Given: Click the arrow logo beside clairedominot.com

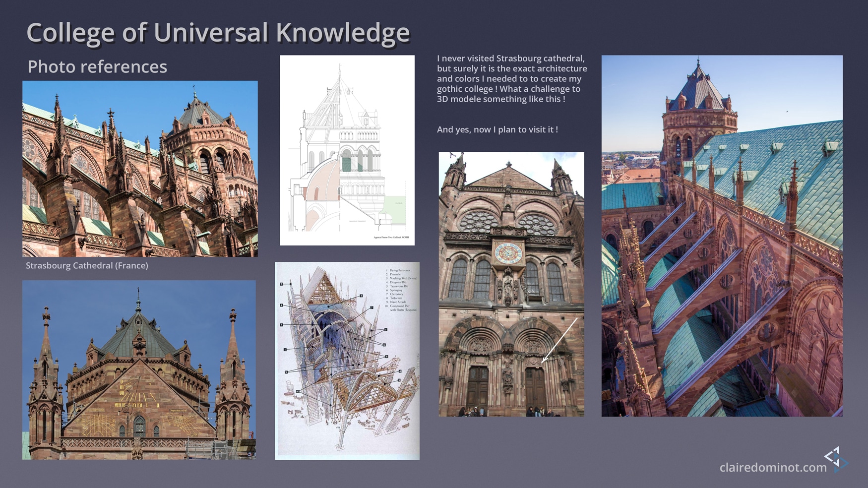Looking at the screenshot, I should pyautogui.click(x=836, y=459).
